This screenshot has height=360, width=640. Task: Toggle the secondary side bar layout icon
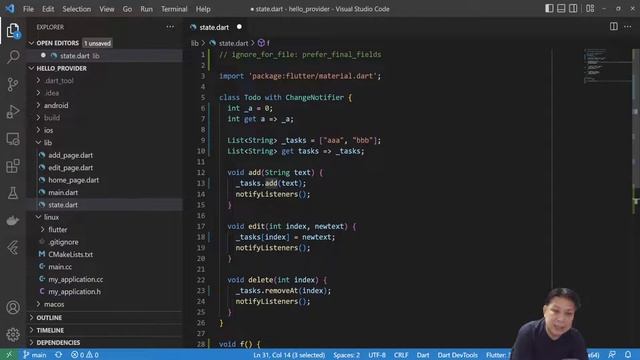click(573, 9)
